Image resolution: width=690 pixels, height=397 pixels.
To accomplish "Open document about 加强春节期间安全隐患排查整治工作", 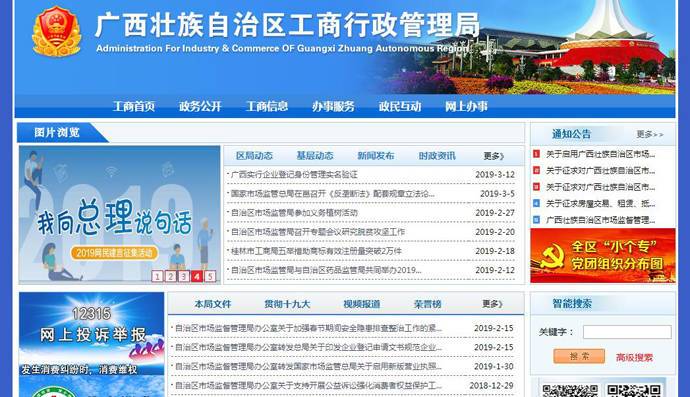I will pyautogui.click(x=308, y=328).
